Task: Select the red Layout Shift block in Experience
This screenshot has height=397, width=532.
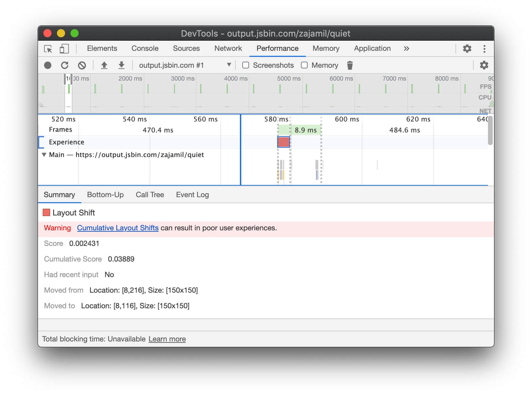Action: 284,142
